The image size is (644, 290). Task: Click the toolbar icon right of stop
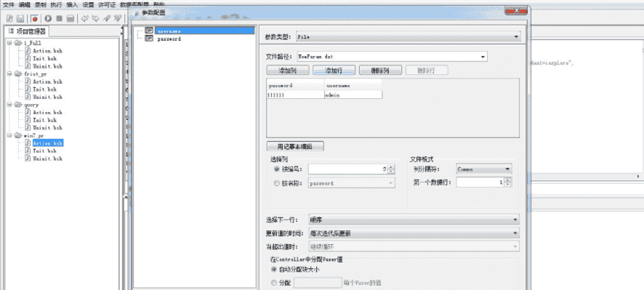click(x=71, y=18)
